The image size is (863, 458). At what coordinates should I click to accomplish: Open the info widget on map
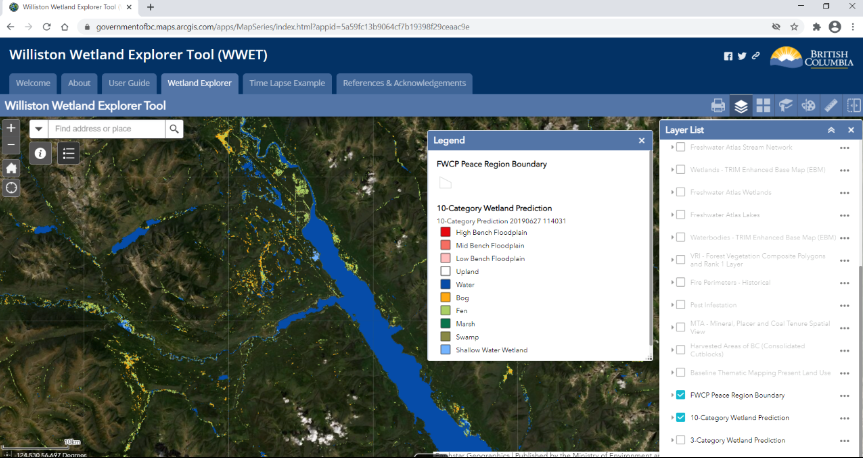[x=40, y=153]
